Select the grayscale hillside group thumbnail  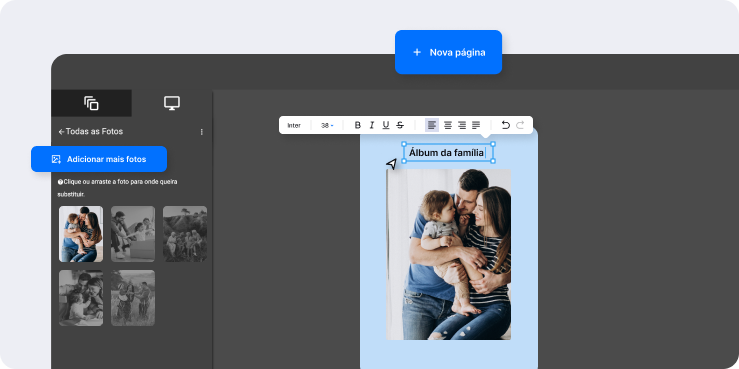pos(185,234)
